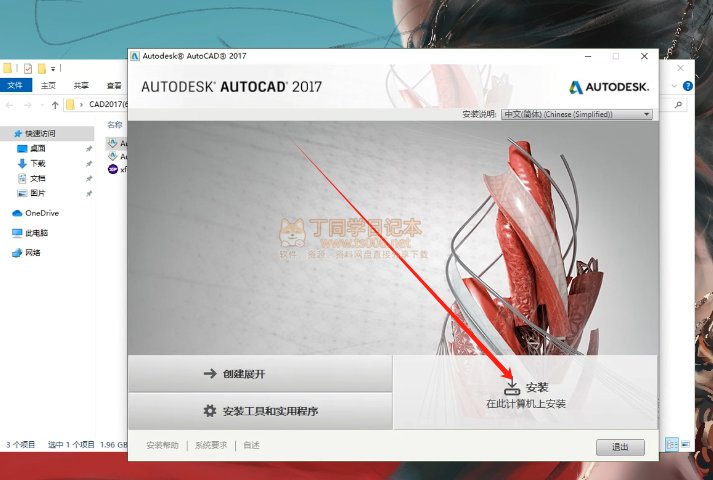Switch to the 共享 ribbon tab
The height and width of the screenshot is (480, 713).
81,85
